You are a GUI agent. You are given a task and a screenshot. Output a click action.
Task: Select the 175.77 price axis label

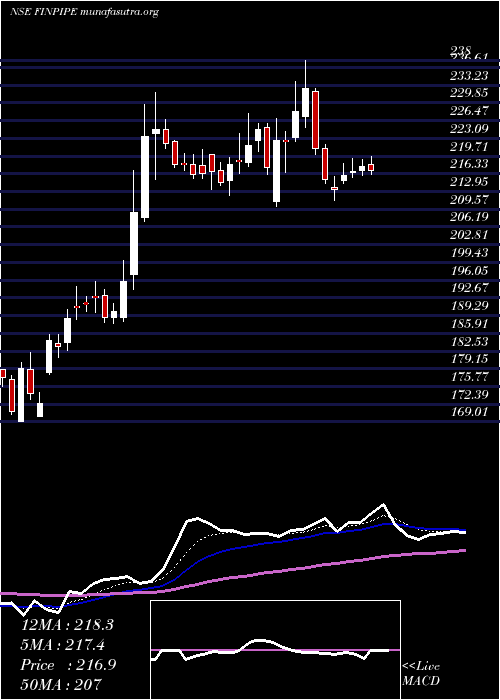point(469,377)
